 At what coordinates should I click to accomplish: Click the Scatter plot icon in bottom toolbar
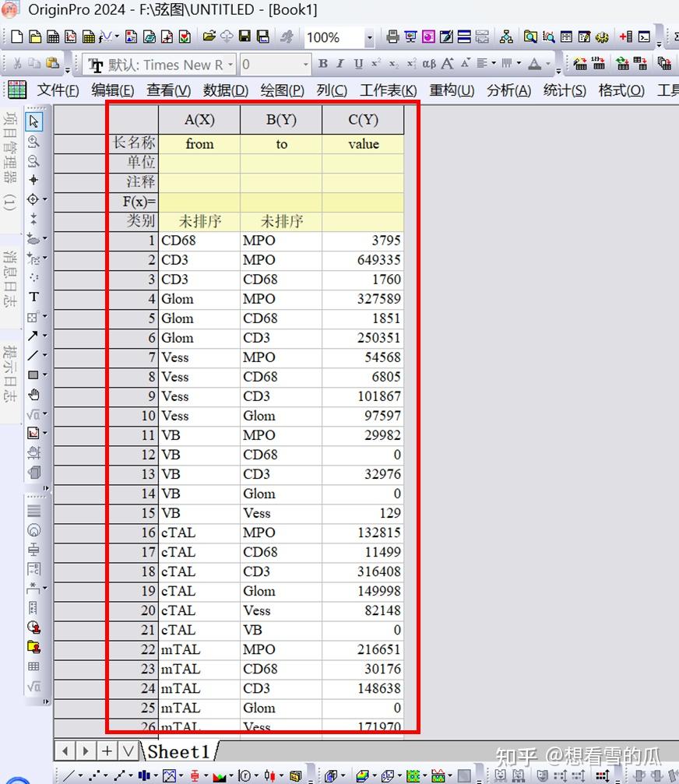94,775
